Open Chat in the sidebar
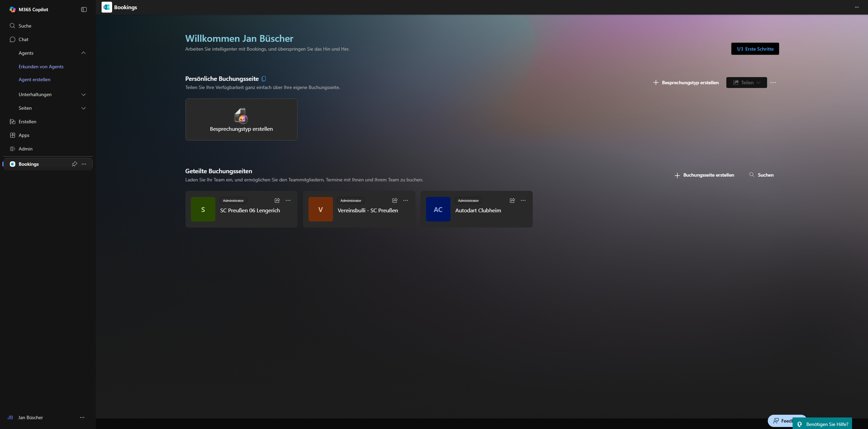 [23, 39]
